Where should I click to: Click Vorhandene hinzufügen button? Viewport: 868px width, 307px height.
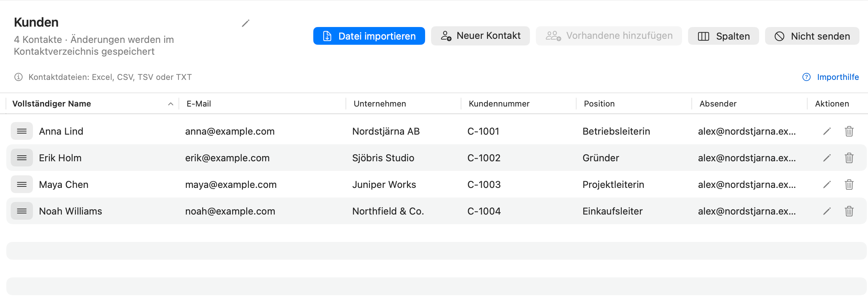coord(609,36)
